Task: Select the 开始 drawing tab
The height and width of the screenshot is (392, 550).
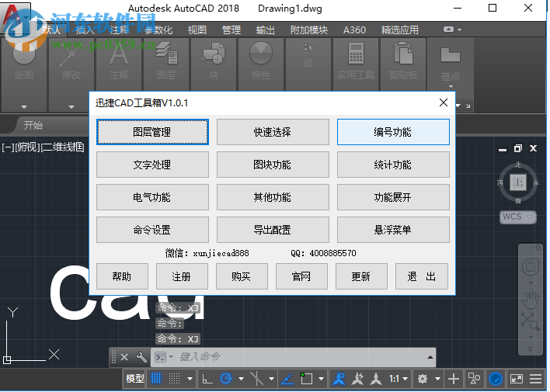Action: (33, 125)
